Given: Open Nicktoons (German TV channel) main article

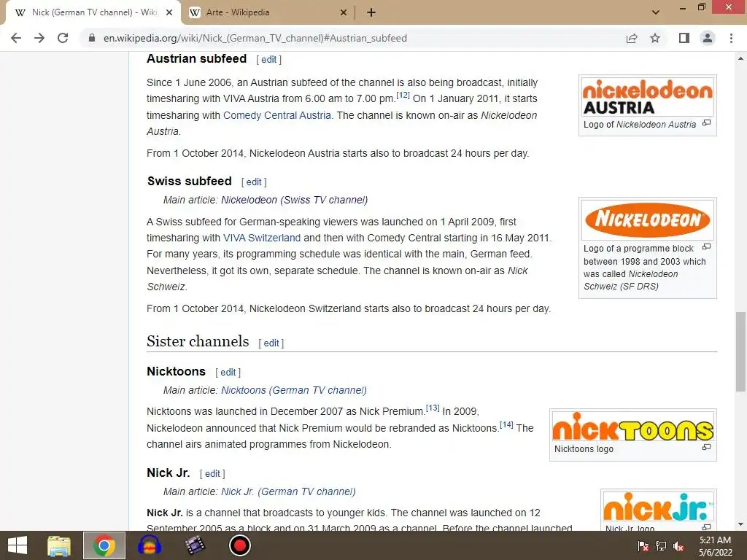Looking at the screenshot, I should pyautogui.click(x=294, y=391).
